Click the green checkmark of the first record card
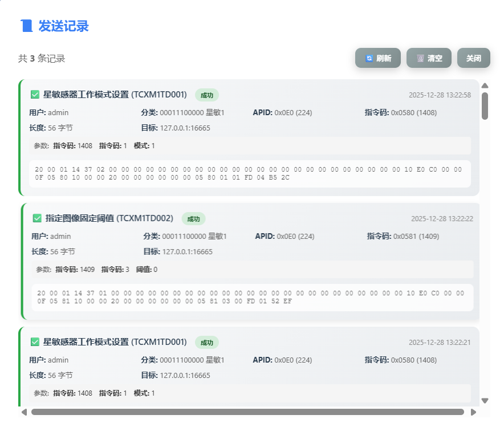 point(35,95)
